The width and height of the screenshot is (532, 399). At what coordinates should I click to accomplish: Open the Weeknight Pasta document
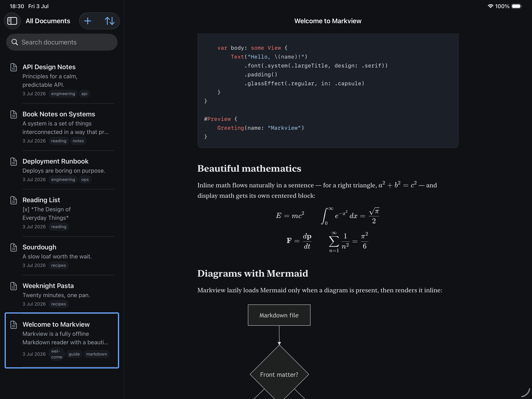(x=62, y=295)
